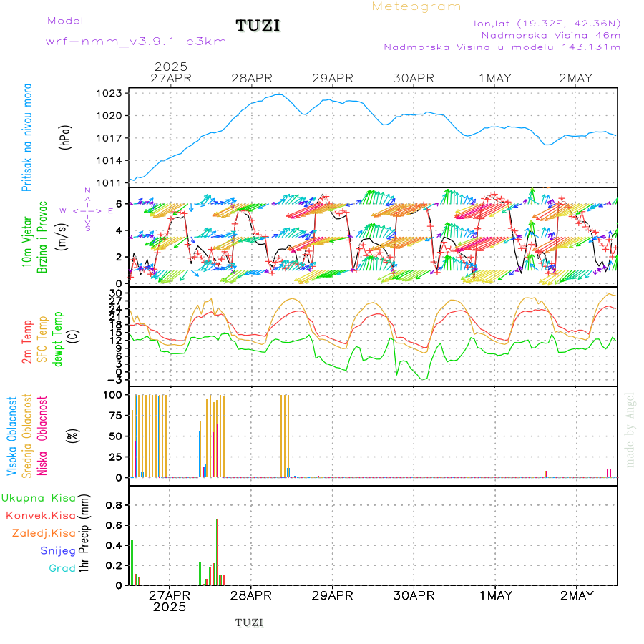Select the 28APR marker on top axis

click(x=252, y=78)
